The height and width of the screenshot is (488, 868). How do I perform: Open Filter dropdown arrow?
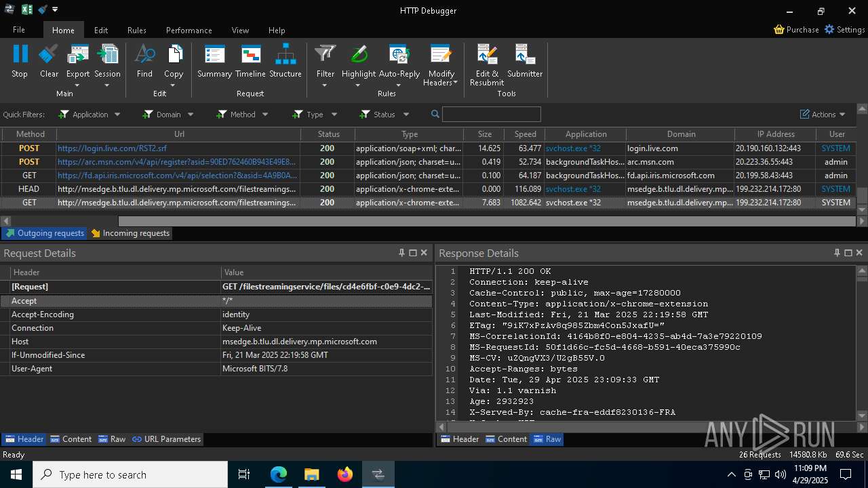click(325, 85)
